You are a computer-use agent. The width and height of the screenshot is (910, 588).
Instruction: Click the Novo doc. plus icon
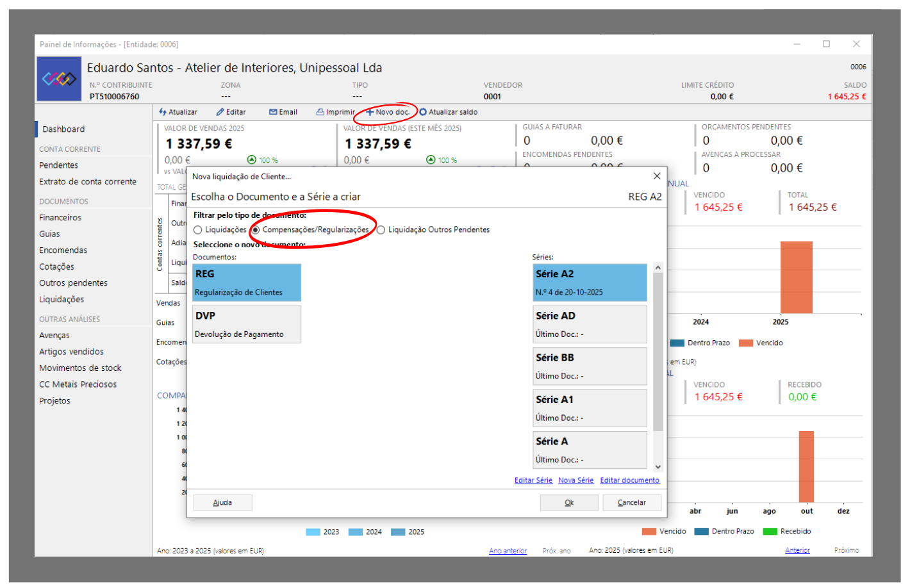click(370, 112)
